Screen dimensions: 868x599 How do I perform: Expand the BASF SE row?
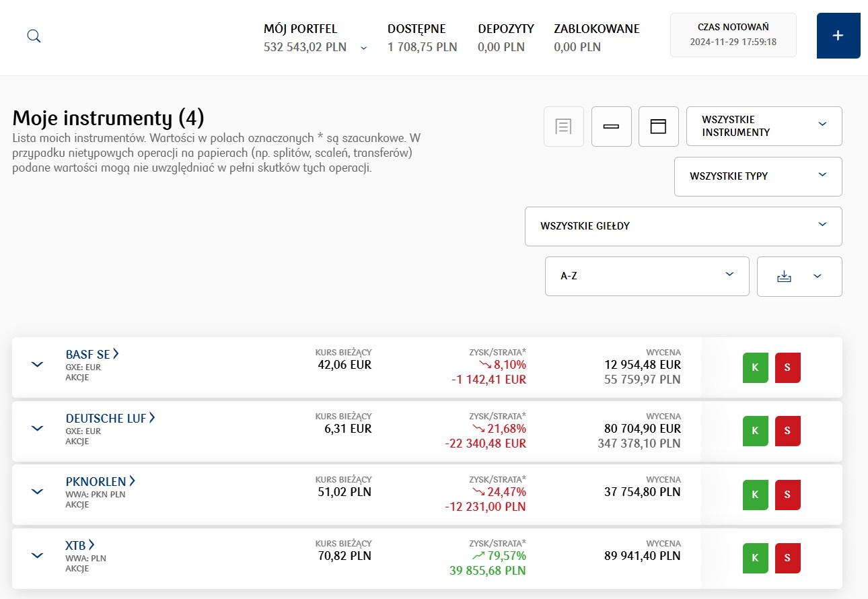[38, 364]
